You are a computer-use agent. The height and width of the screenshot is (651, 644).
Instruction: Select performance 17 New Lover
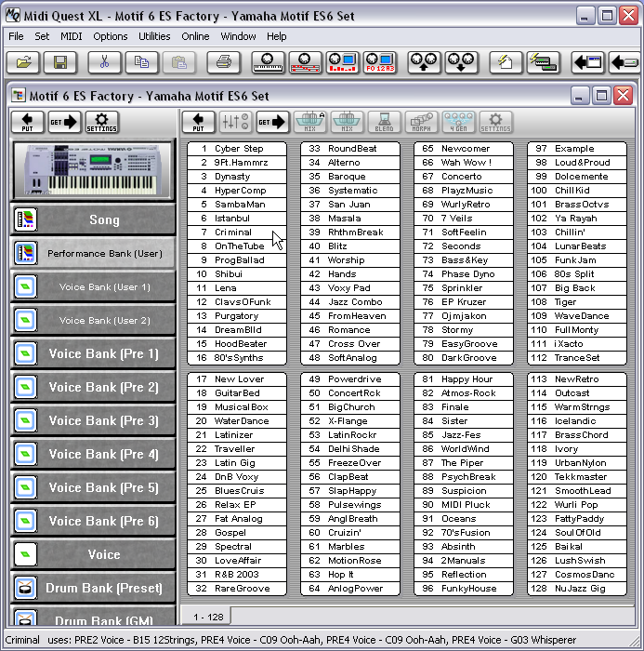click(x=237, y=379)
